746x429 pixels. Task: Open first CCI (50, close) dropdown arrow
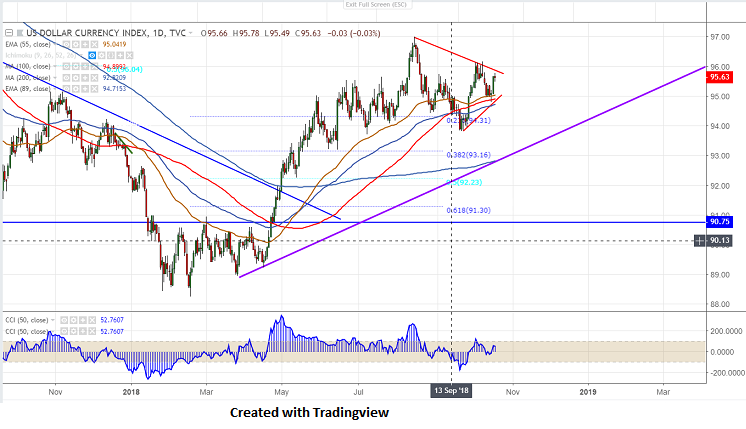tap(53, 320)
